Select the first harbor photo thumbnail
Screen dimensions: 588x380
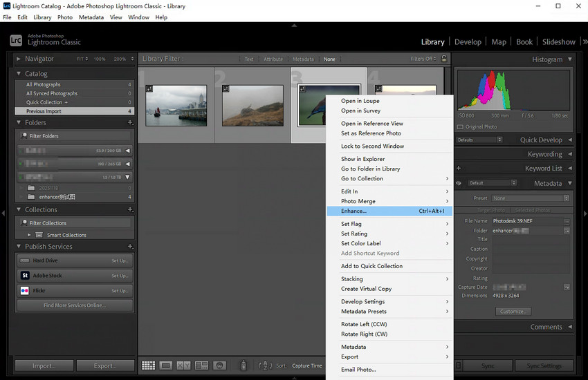(x=176, y=106)
